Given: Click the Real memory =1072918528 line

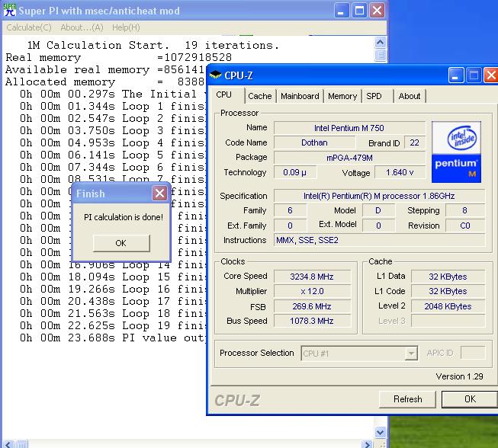Looking at the screenshot, I should 118,57.
